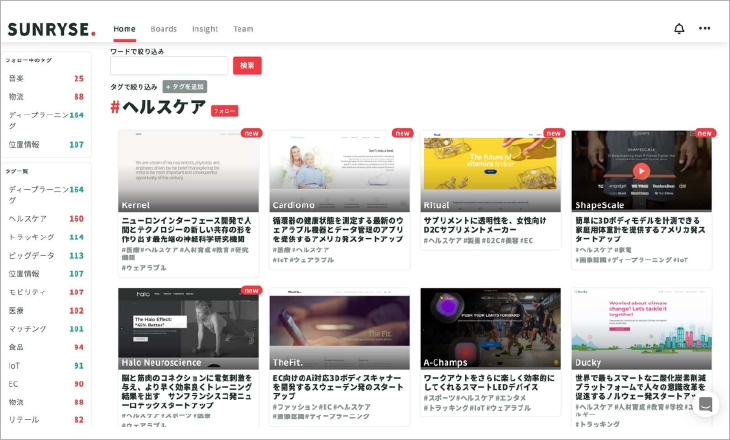Click Ritual description starting サプリメントに透明性
This screenshot has width=730, height=440.
(x=485, y=225)
